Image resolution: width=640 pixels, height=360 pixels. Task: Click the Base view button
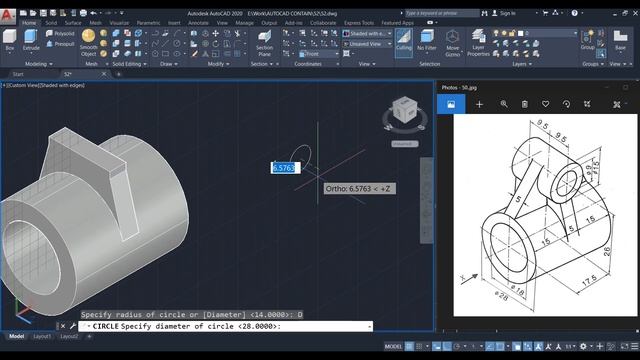(620, 40)
